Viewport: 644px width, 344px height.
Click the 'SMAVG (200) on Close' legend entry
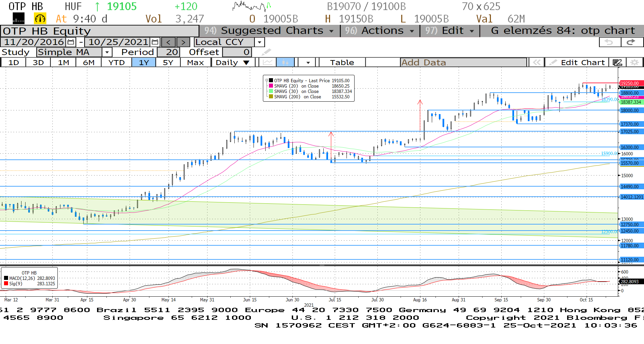click(297, 97)
